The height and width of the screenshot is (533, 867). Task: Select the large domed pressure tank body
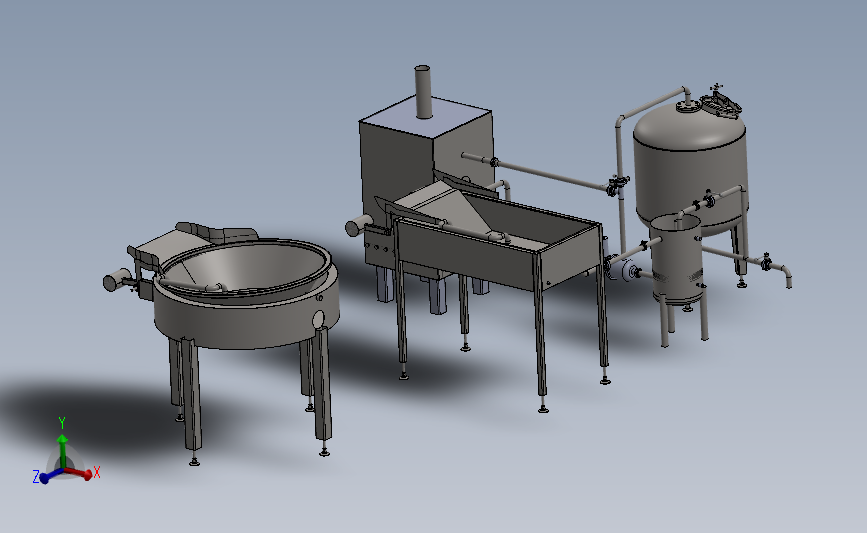[x=690, y=166]
